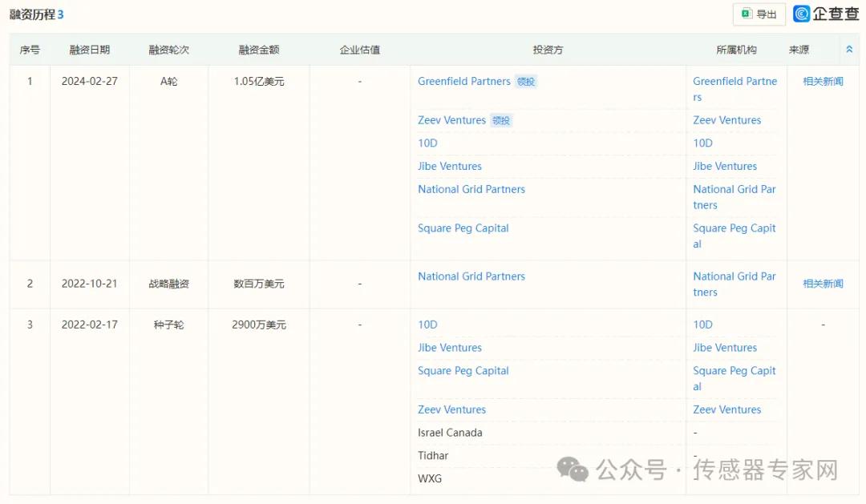This screenshot has width=866, height=504.
Task: Click the 领投 tag beside Zeev Ventures
Action: [501, 121]
